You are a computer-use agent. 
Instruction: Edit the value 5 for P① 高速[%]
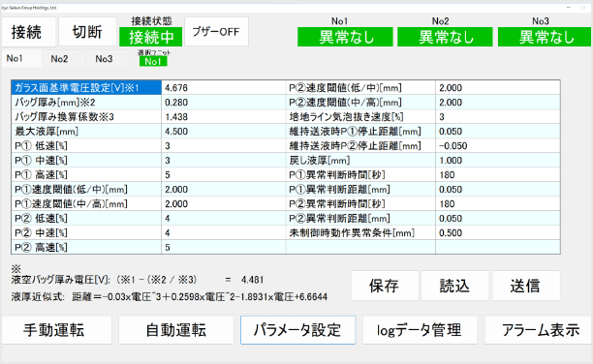tap(224, 174)
